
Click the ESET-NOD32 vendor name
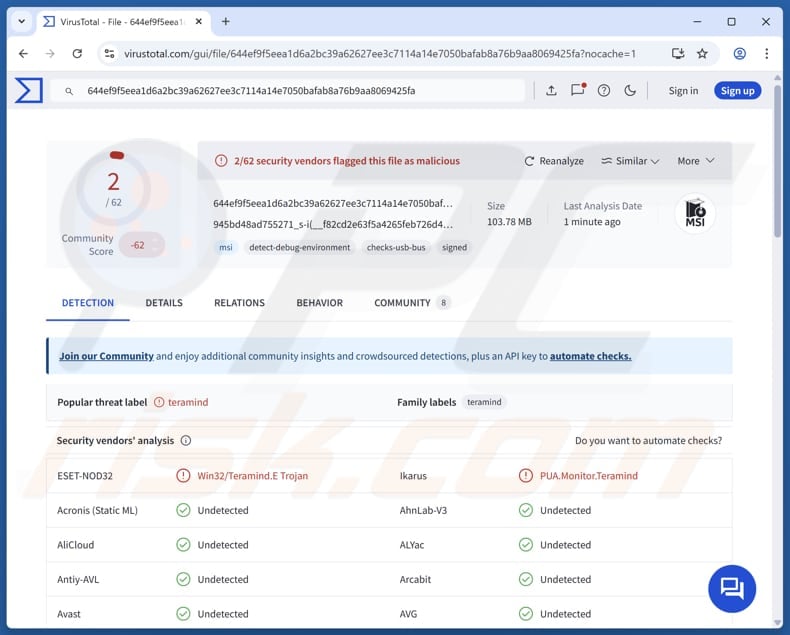[85, 476]
